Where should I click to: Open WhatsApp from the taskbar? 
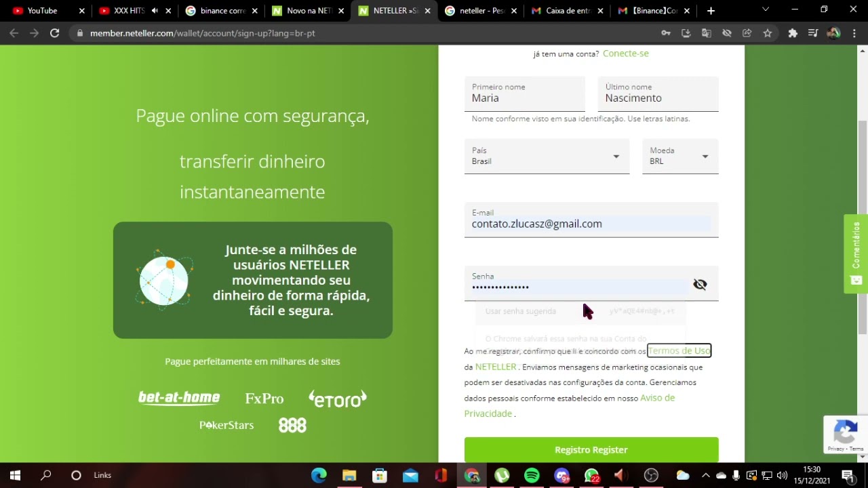592,475
